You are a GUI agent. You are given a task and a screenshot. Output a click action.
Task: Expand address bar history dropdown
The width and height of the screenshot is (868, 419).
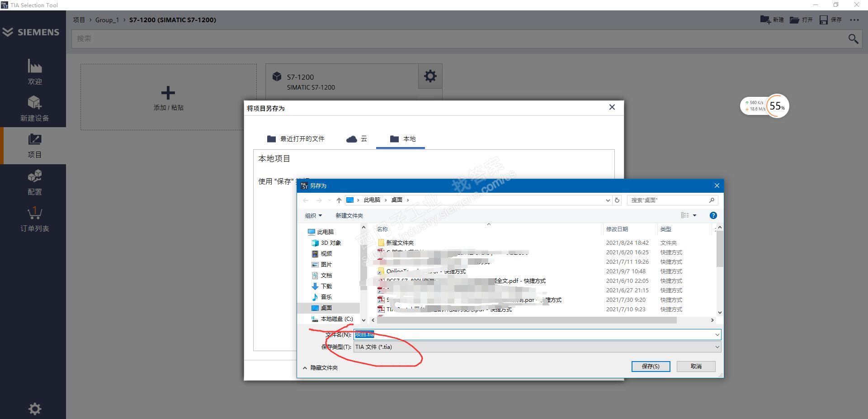coord(608,200)
